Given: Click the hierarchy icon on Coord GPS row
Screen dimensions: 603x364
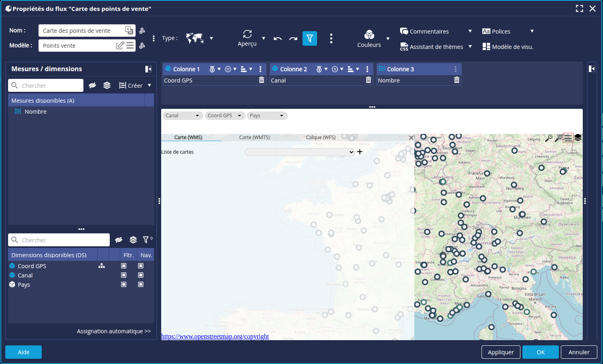Looking at the screenshot, I should click(102, 266).
